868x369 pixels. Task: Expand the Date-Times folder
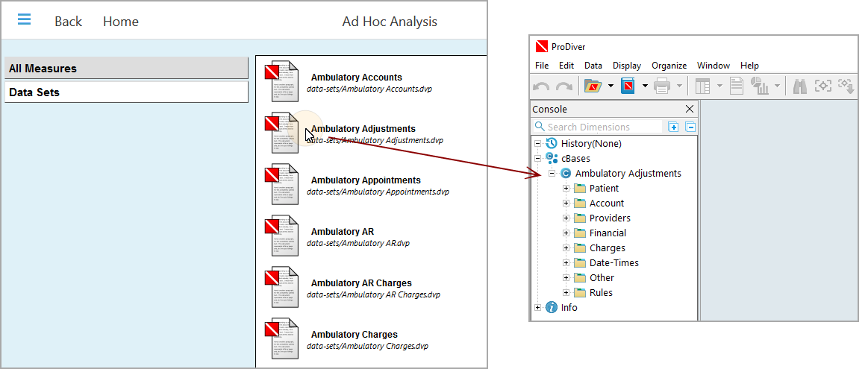coord(566,263)
